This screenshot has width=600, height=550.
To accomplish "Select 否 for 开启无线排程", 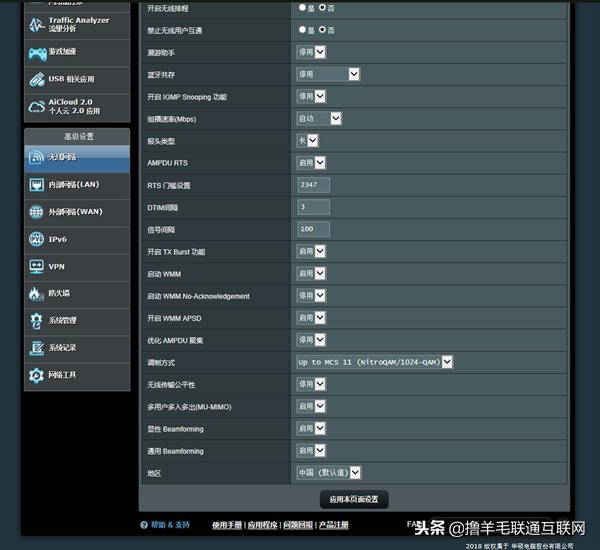I will (322, 7).
